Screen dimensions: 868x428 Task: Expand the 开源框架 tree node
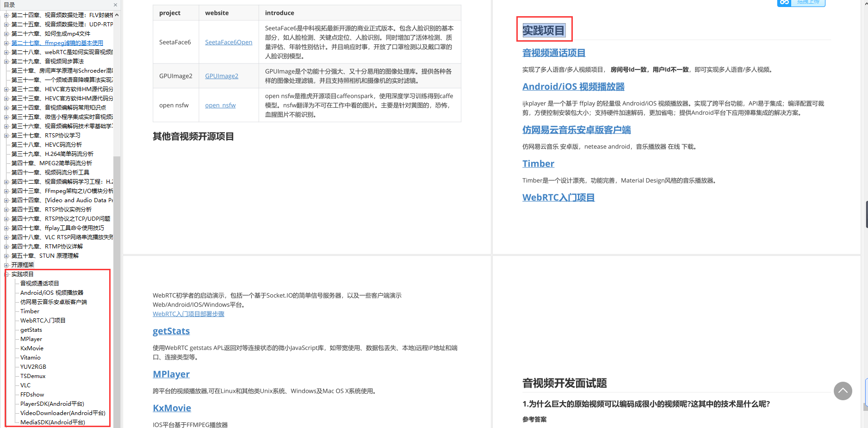point(6,265)
